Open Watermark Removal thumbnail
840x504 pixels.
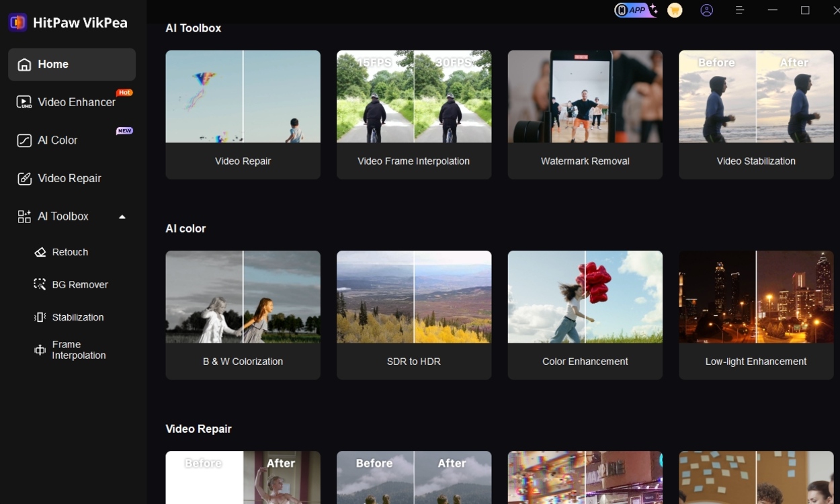pos(585,97)
